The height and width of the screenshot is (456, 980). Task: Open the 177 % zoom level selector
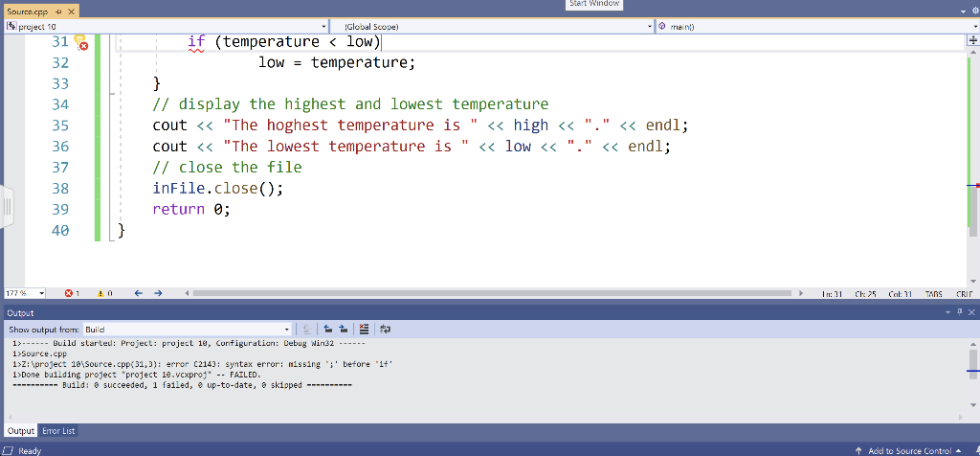[25, 293]
